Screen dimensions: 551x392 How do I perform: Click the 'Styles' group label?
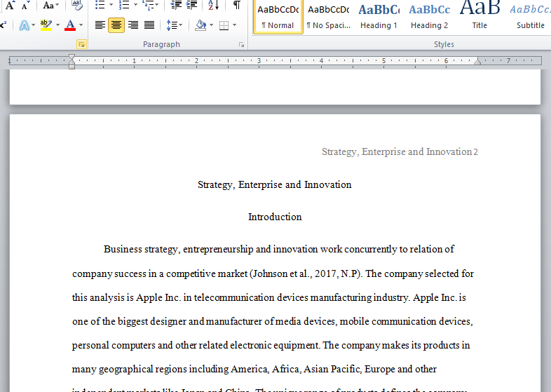click(444, 44)
